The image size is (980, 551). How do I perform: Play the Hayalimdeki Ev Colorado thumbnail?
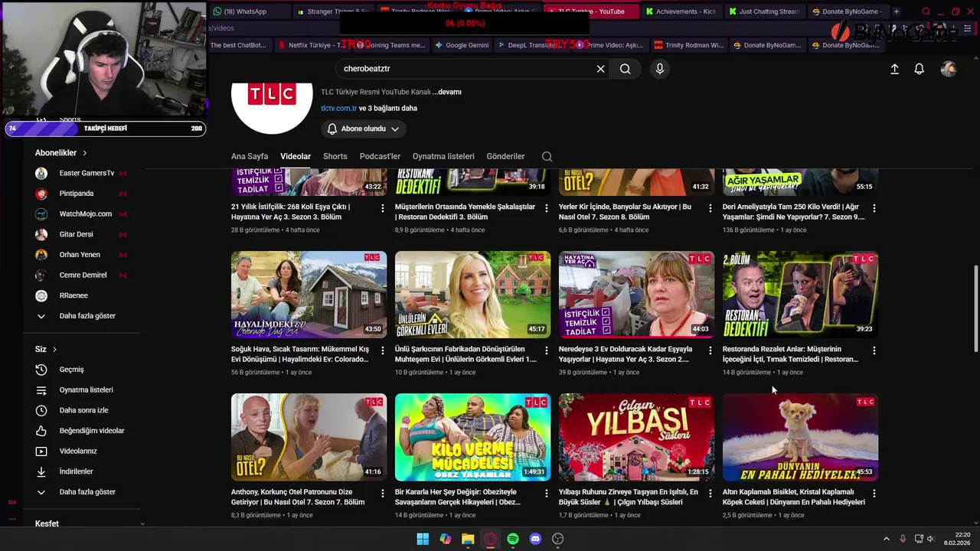[x=309, y=295]
